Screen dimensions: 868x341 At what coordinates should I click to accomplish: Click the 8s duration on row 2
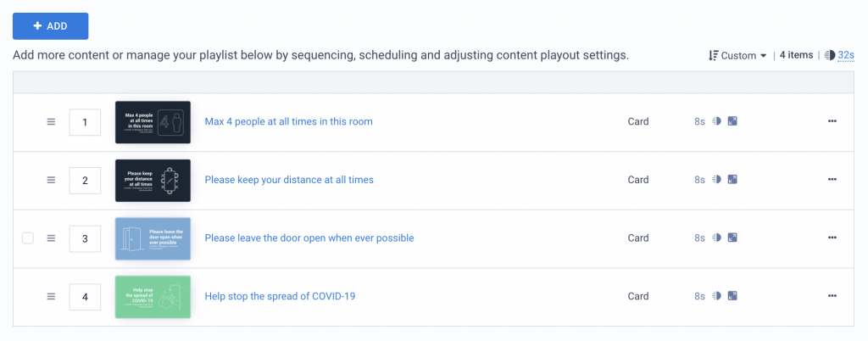[699, 180]
